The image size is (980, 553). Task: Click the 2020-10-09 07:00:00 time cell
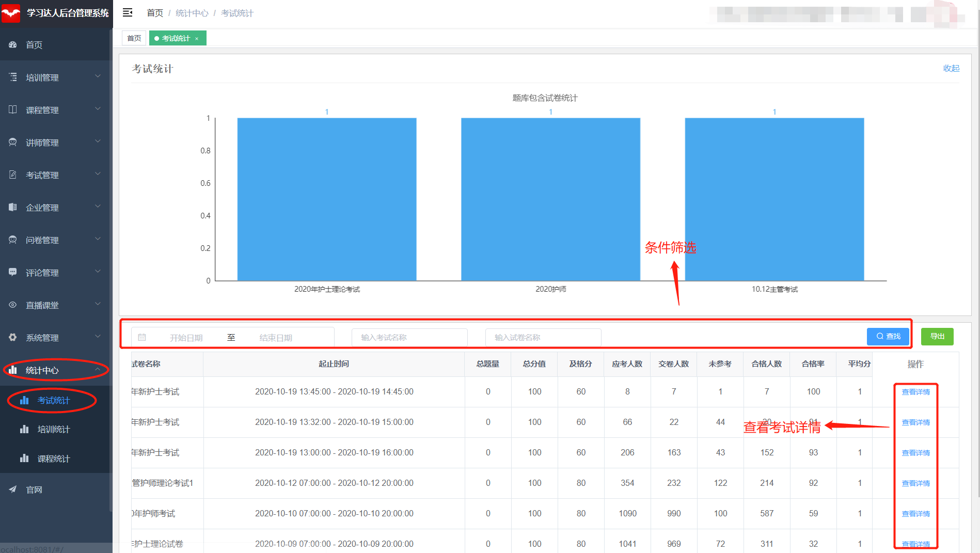coord(334,544)
